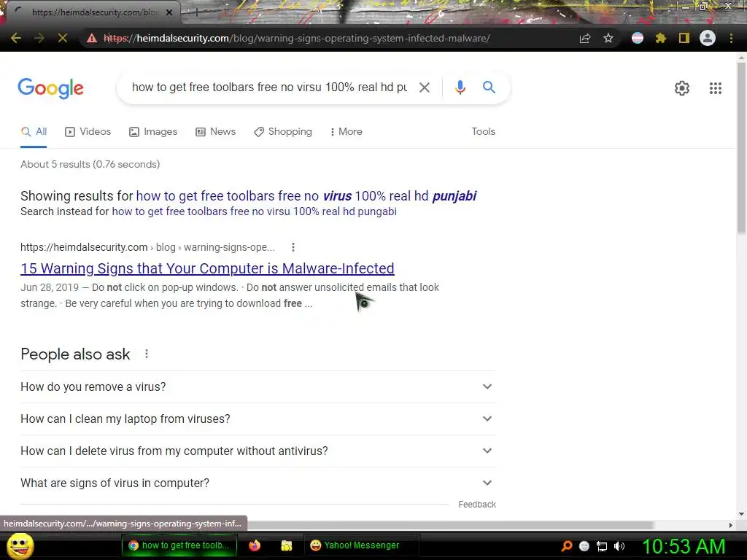The image size is (747, 560).
Task: Open three-dot options for heimdalsecurity result
Action: [293, 247]
